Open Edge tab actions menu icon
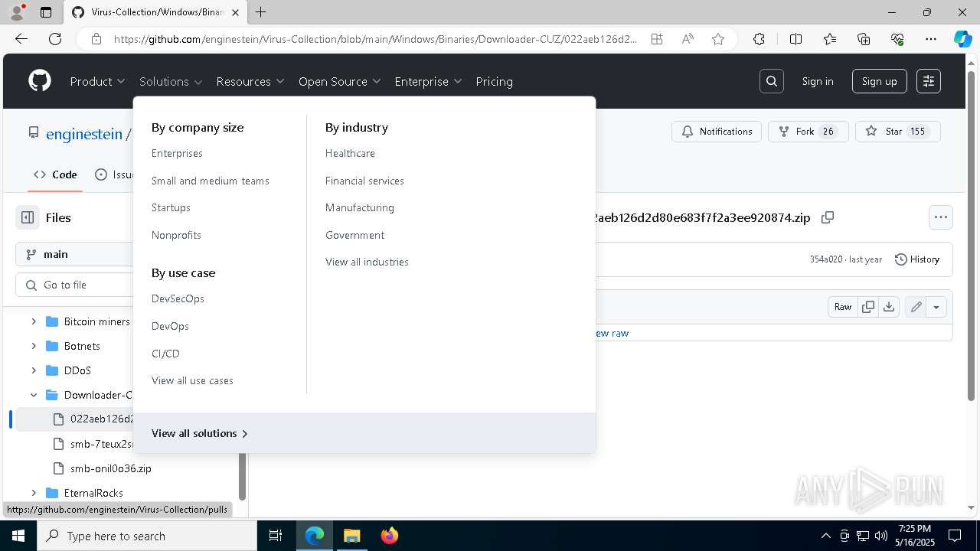 pyautogui.click(x=46, y=12)
